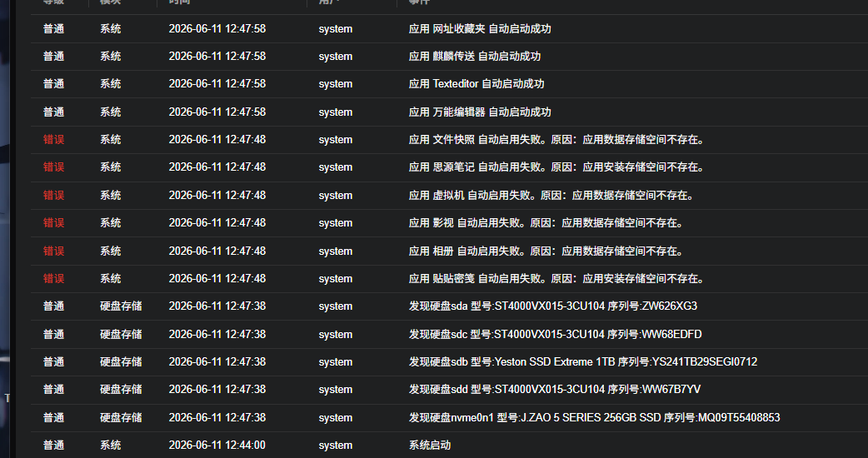This screenshot has width=868, height=458.
Task: Click the 思源笔记 自动启用失败 event message
Action: (x=556, y=167)
